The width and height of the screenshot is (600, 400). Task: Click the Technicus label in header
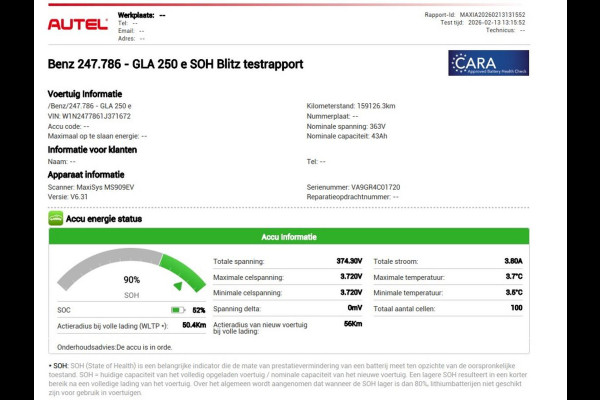500,30
